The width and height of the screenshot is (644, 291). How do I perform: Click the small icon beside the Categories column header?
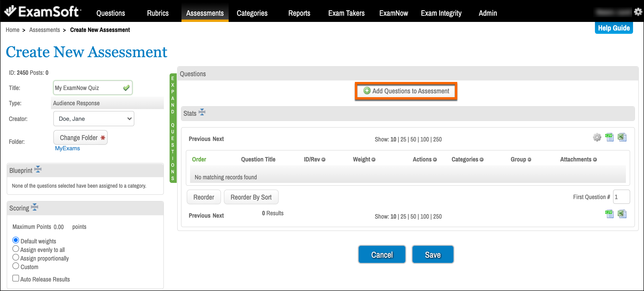pyautogui.click(x=482, y=160)
